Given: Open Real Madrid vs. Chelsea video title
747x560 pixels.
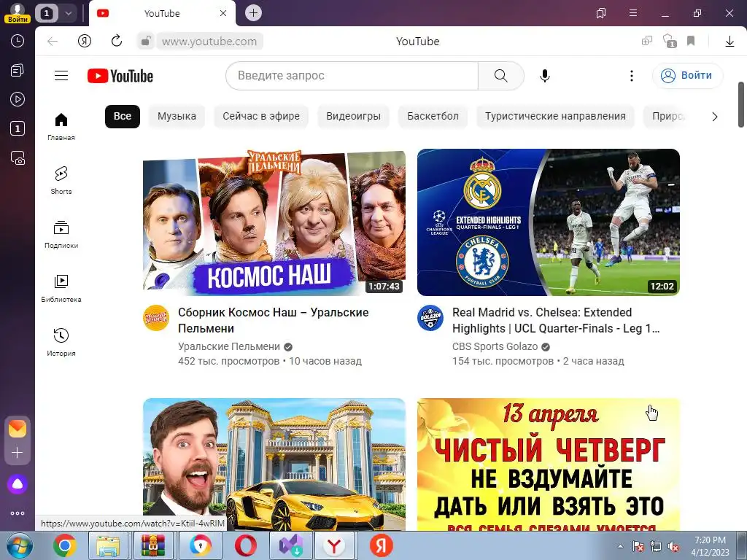Looking at the screenshot, I should pyautogui.click(x=555, y=320).
